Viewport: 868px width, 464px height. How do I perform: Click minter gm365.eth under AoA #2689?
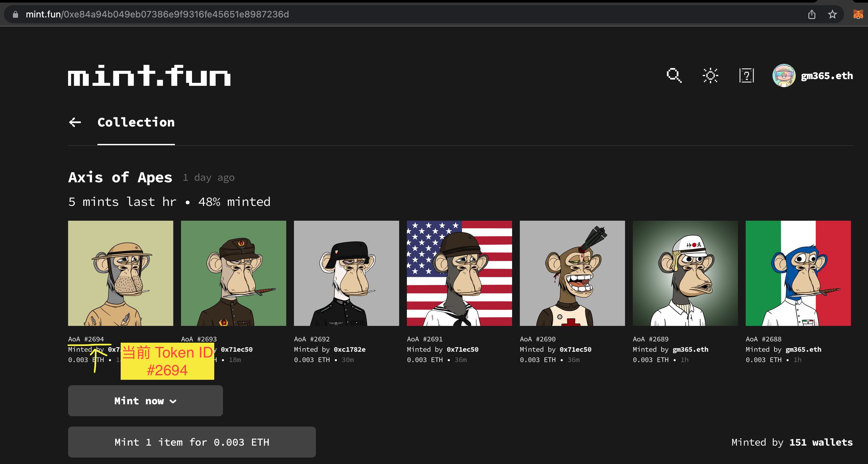(691, 349)
